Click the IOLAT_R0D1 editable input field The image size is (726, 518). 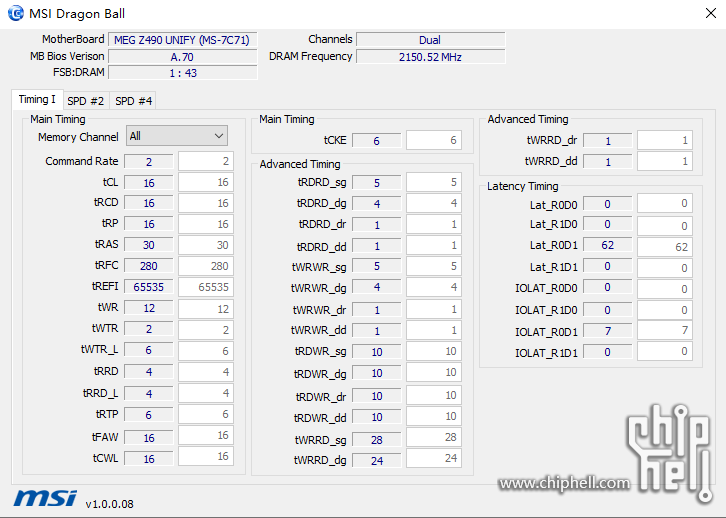tap(665, 331)
